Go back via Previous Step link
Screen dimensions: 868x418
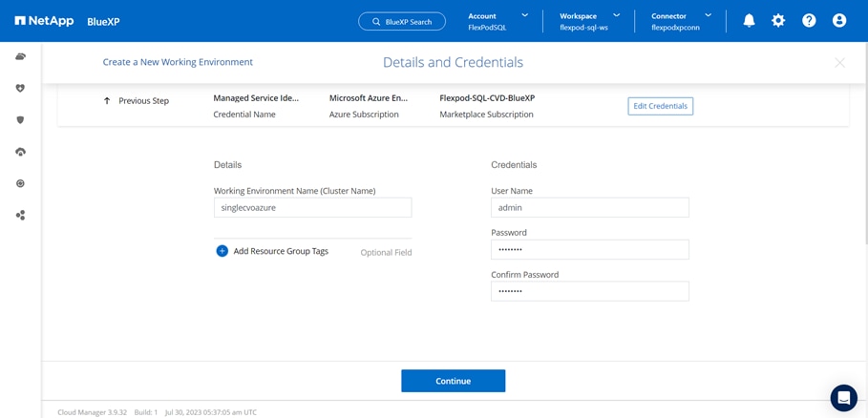[x=144, y=100]
